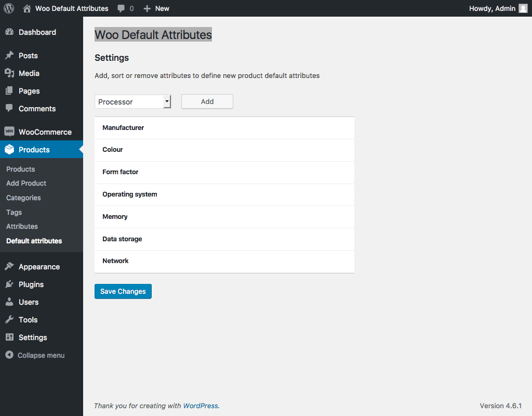This screenshot has height=416, width=532.
Task: Open the Processor attribute dropdown
Action: tap(132, 101)
